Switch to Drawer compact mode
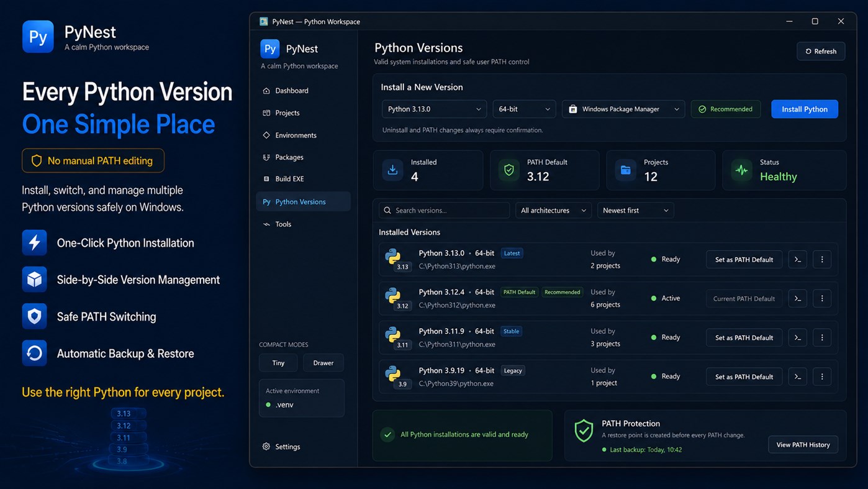This screenshot has height=489, width=868. coord(323,363)
